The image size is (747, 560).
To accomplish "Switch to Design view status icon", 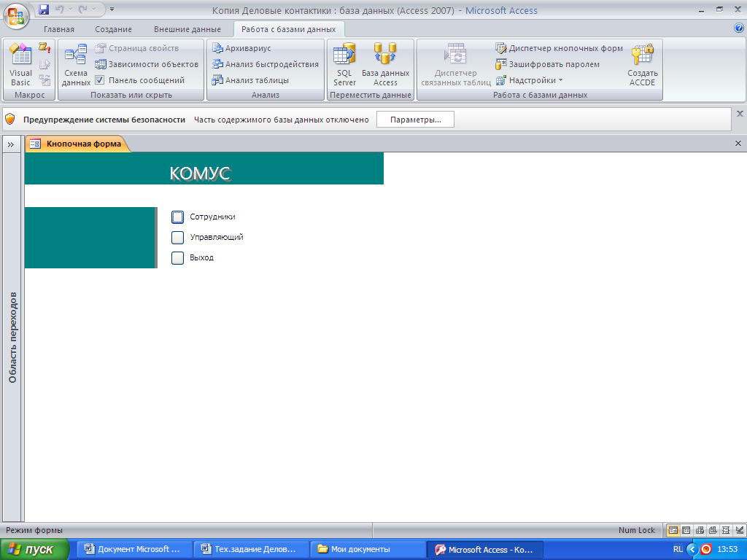I will click(x=740, y=530).
